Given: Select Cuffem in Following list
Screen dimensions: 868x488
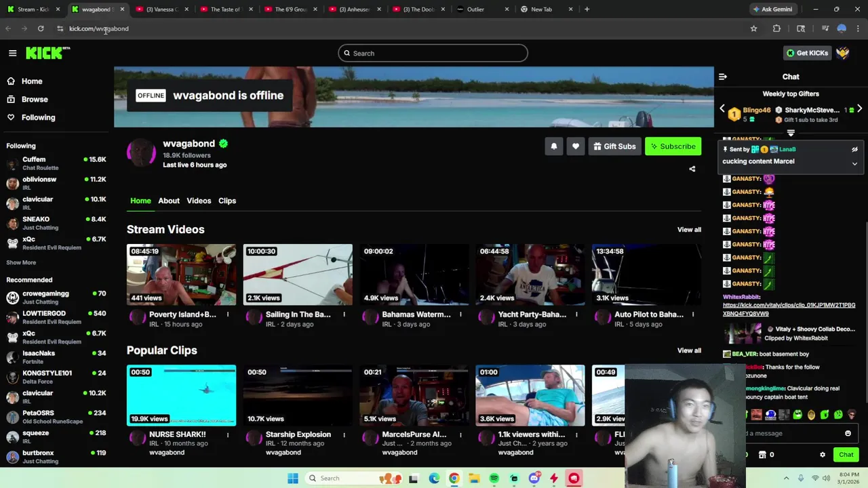Looking at the screenshot, I should pyautogui.click(x=56, y=163).
